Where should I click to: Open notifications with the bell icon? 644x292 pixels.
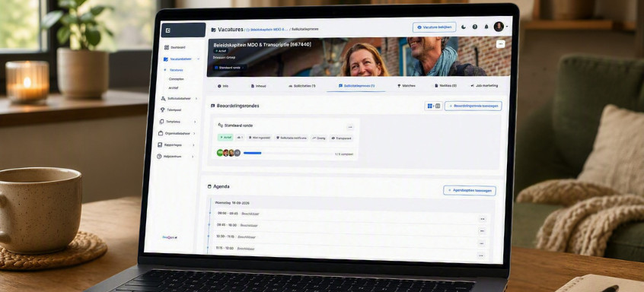click(x=486, y=27)
